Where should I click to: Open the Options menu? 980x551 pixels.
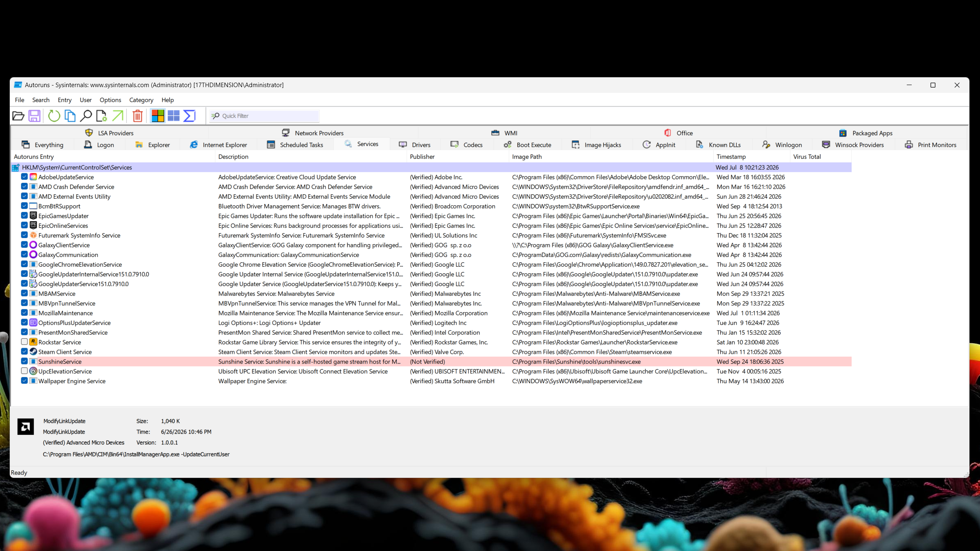coord(110,100)
